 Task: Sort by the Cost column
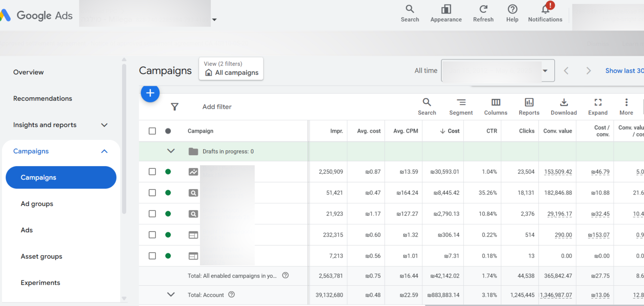pos(450,131)
